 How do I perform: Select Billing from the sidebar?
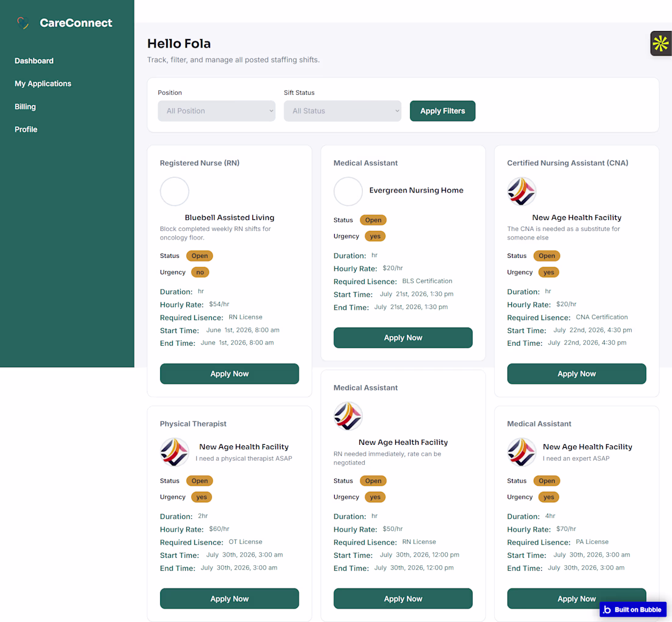click(x=25, y=107)
